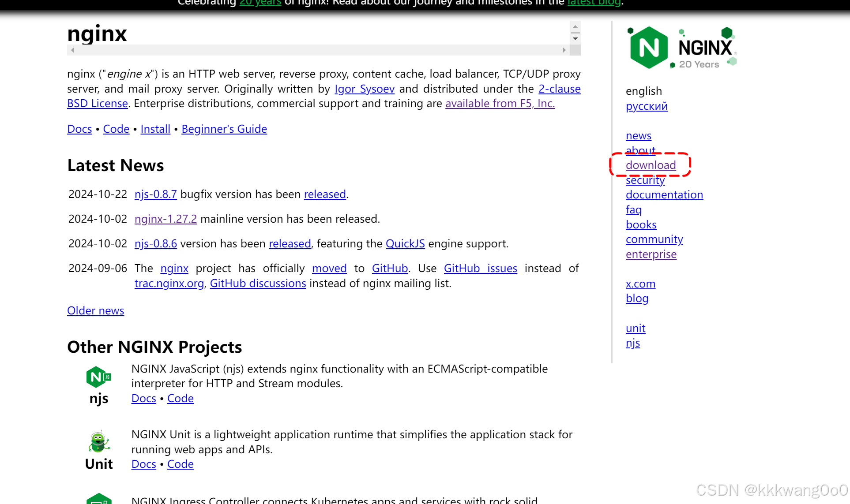
Task: Click the horizontal scrollbar left arrow
Action: (72, 50)
